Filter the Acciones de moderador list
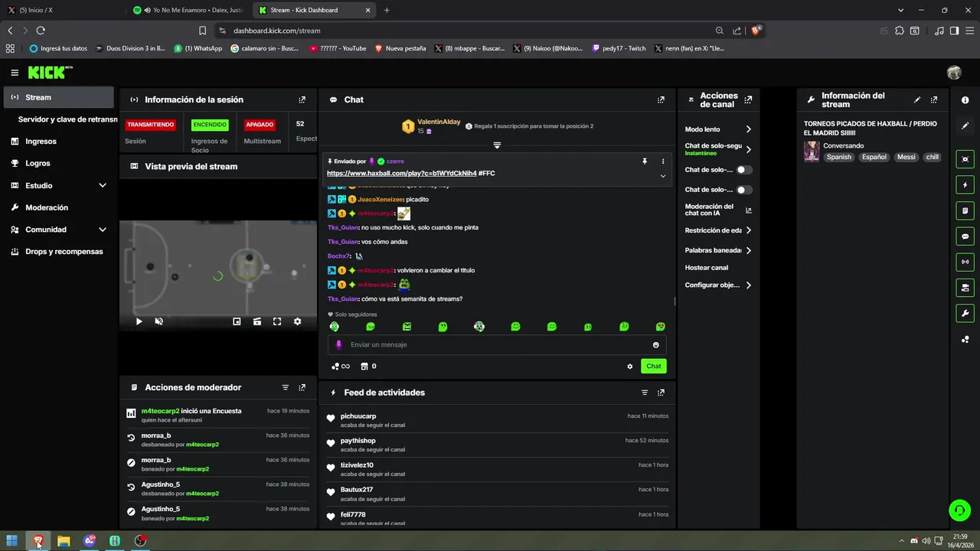The width and height of the screenshot is (980, 551). pos(286,388)
